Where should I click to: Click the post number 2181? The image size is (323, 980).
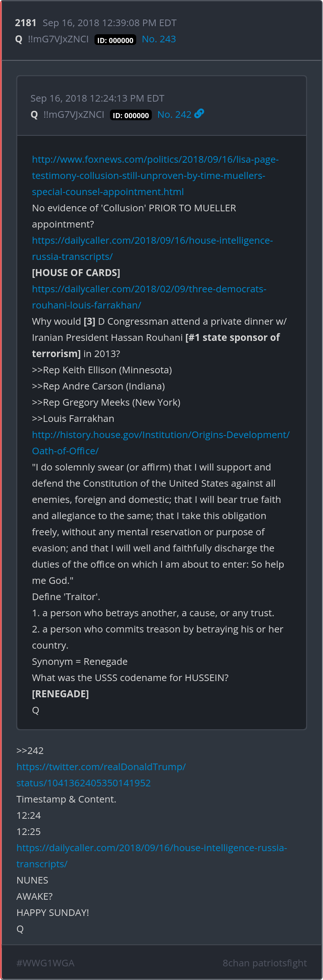(x=25, y=23)
